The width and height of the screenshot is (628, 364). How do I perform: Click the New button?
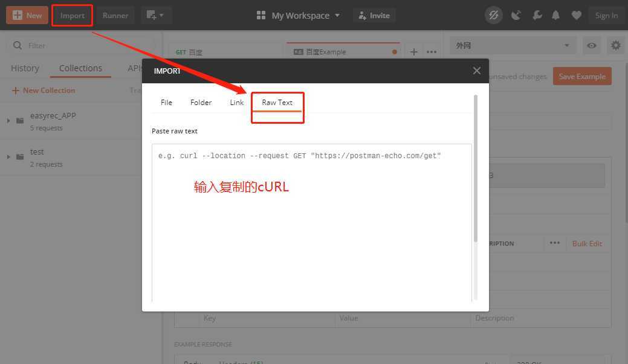coord(27,15)
